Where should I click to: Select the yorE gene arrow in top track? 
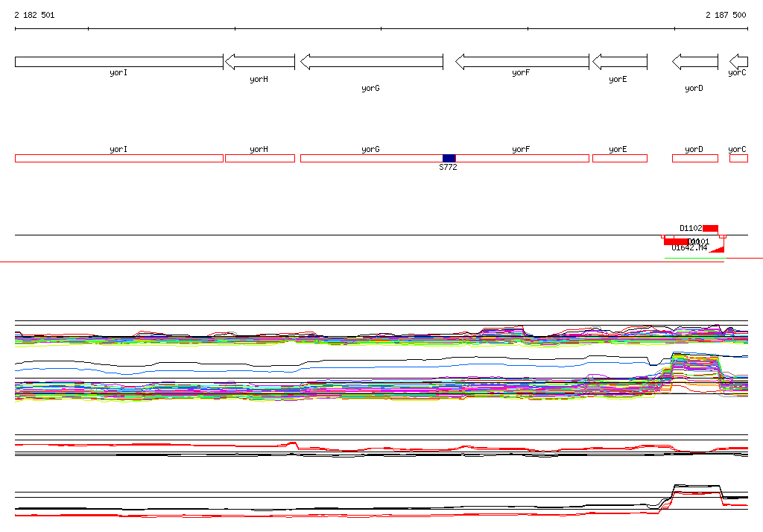coord(618,62)
